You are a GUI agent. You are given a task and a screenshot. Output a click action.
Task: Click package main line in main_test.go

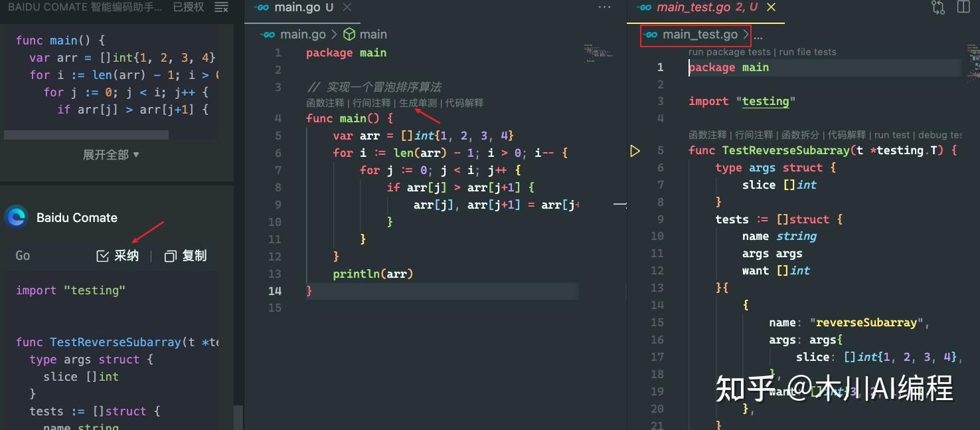[x=729, y=67]
